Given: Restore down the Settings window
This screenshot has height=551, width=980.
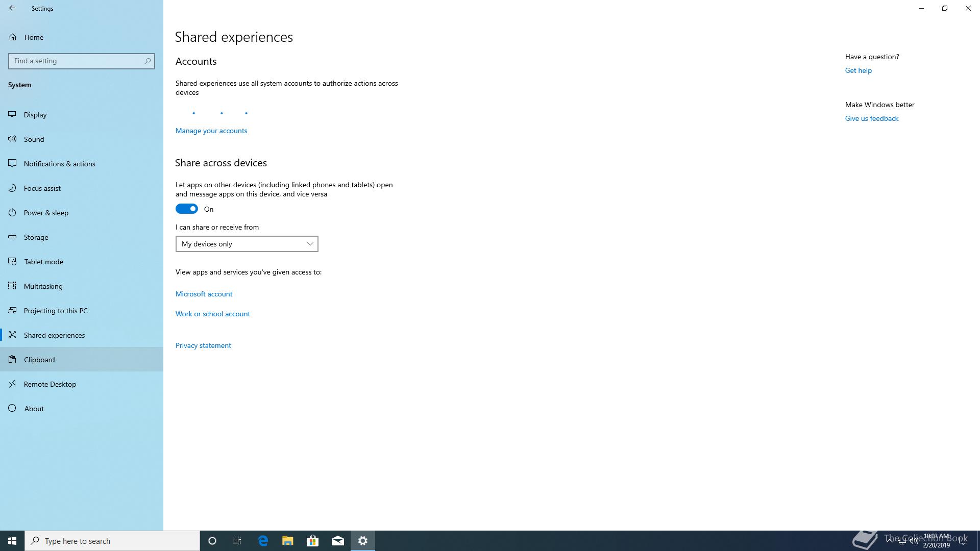Looking at the screenshot, I should (945, 8).
